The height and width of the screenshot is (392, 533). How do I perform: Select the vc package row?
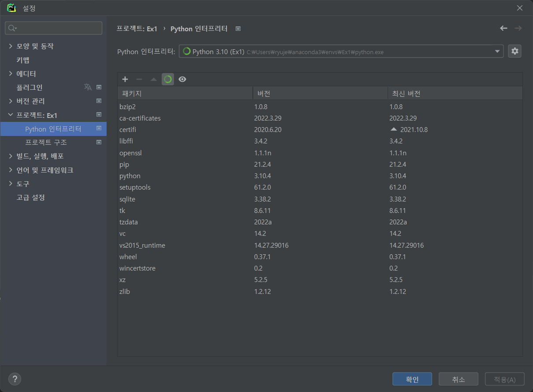pyautogui.click(x=320, y=234)
